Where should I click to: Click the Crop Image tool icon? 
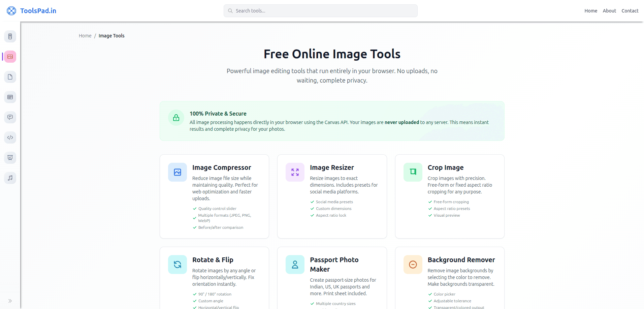coord(412,172)
